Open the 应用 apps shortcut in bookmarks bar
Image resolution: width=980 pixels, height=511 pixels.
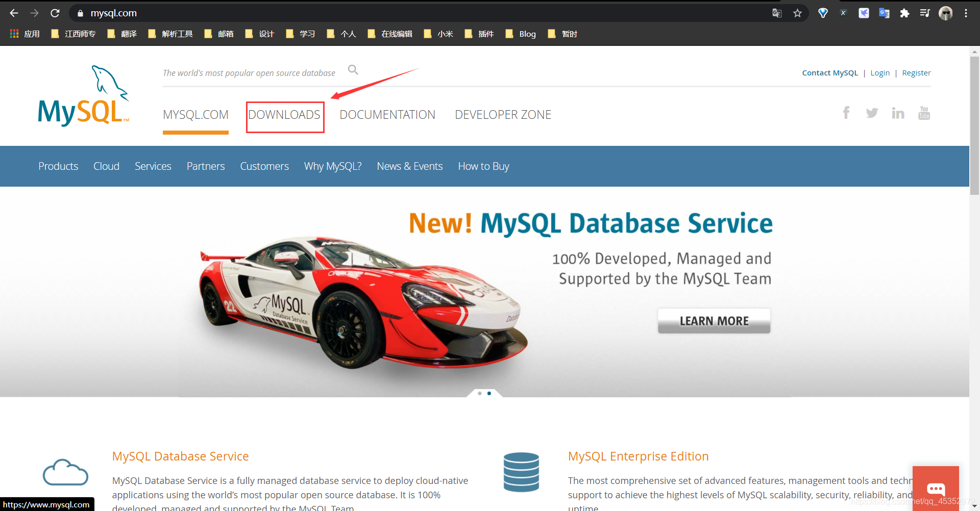coord(24,34)
